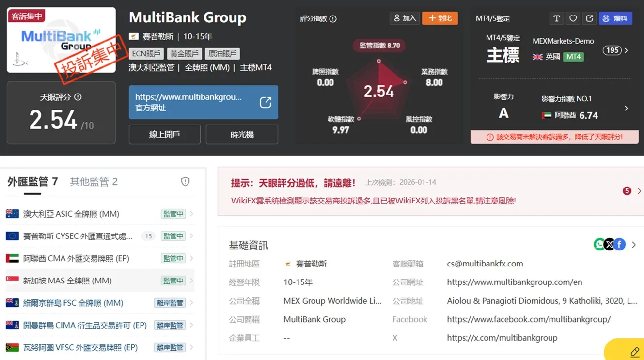This screenshot has height=360, width=644.
Task: Click the cs@multibankfx.com email
Action: click(x=485, y=264)
